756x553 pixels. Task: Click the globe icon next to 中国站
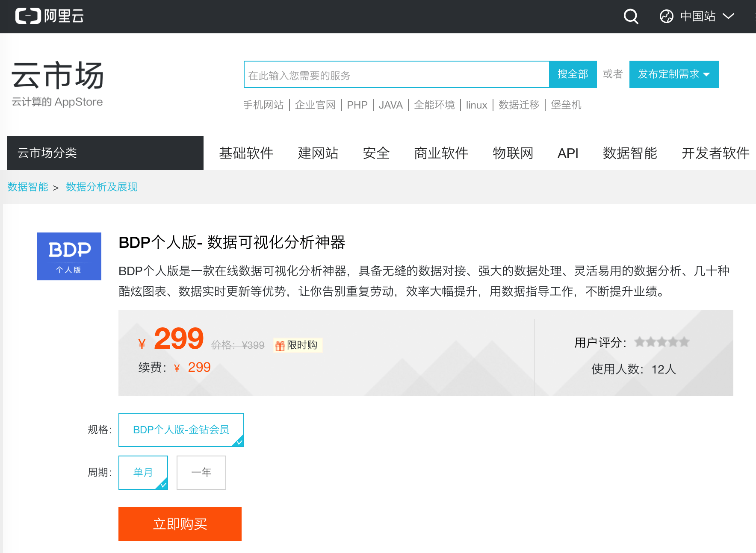(666, 17)
